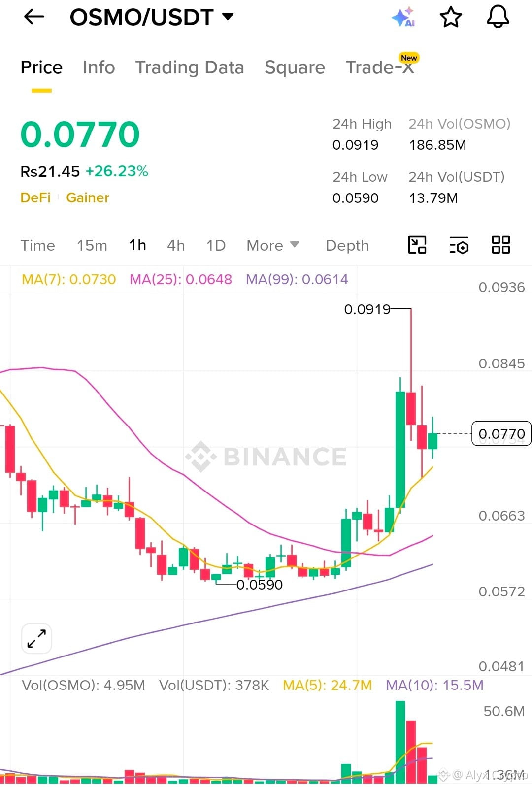532x787 pixels.
Task: Tap the 0.0845 price axis label
Action: click(501, 363)
